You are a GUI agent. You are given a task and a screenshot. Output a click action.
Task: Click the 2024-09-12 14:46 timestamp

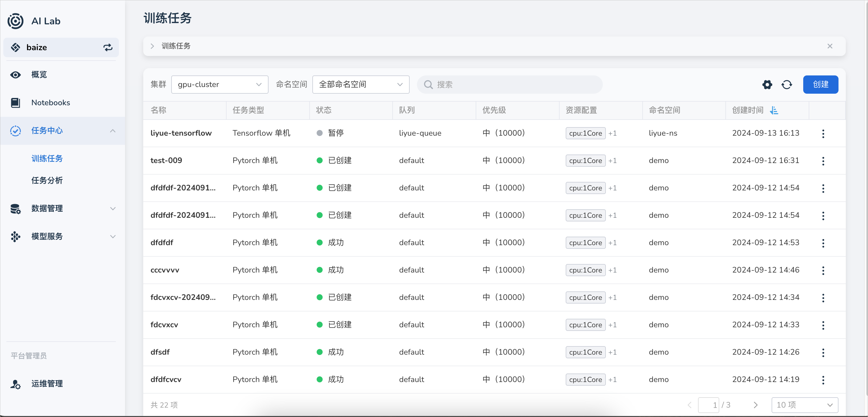[766, 270]
